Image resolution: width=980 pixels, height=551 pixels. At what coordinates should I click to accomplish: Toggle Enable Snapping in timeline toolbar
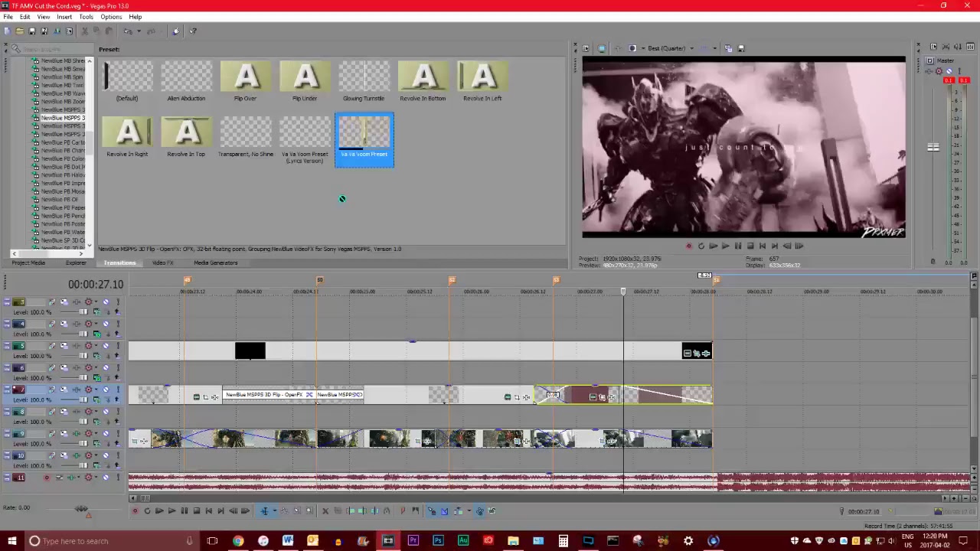point(432,511)
